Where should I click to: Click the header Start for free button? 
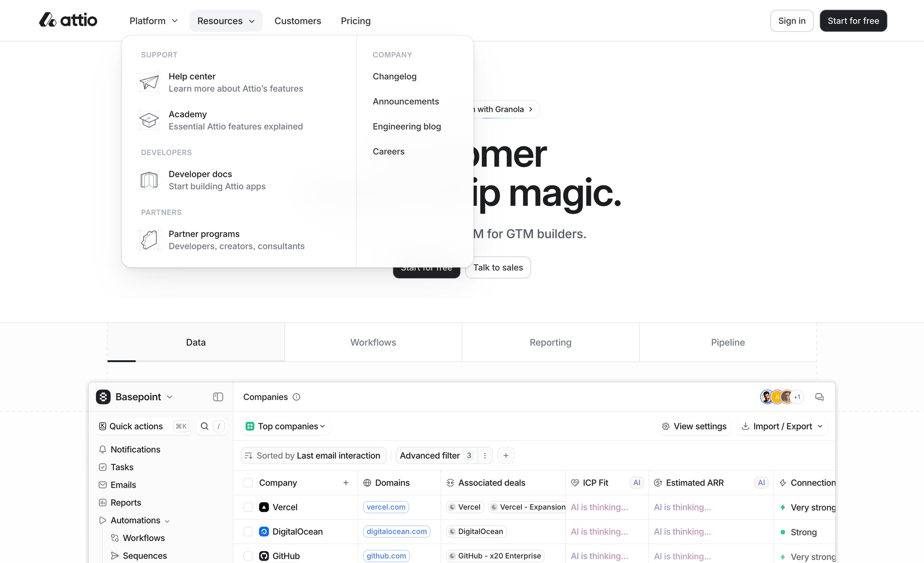[853, 21]
